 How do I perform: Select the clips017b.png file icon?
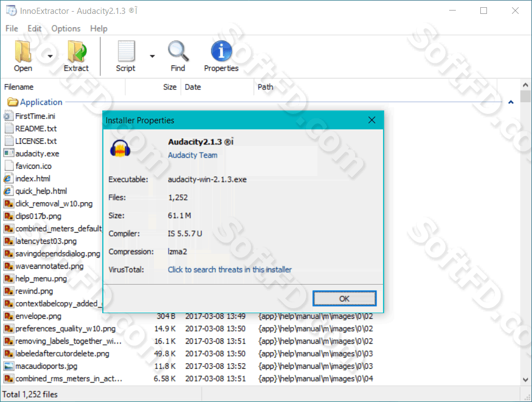(9, 216)
